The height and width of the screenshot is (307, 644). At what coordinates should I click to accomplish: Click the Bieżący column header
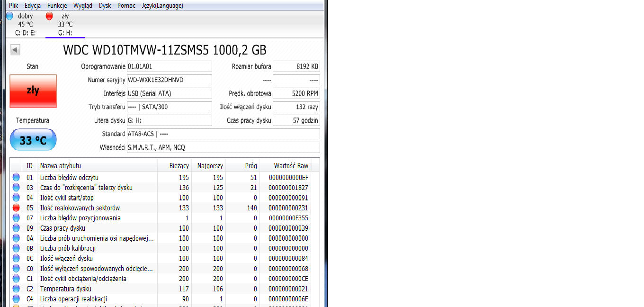click(174, 166)
